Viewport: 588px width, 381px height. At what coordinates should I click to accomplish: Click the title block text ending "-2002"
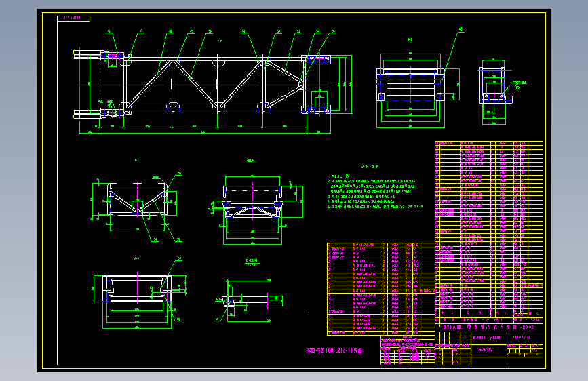pos(488,327)
